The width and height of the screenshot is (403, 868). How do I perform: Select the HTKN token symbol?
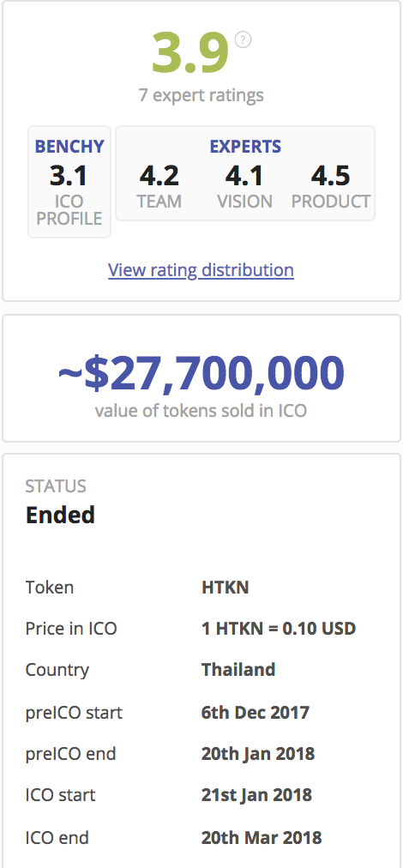click(x=225, y=588)
